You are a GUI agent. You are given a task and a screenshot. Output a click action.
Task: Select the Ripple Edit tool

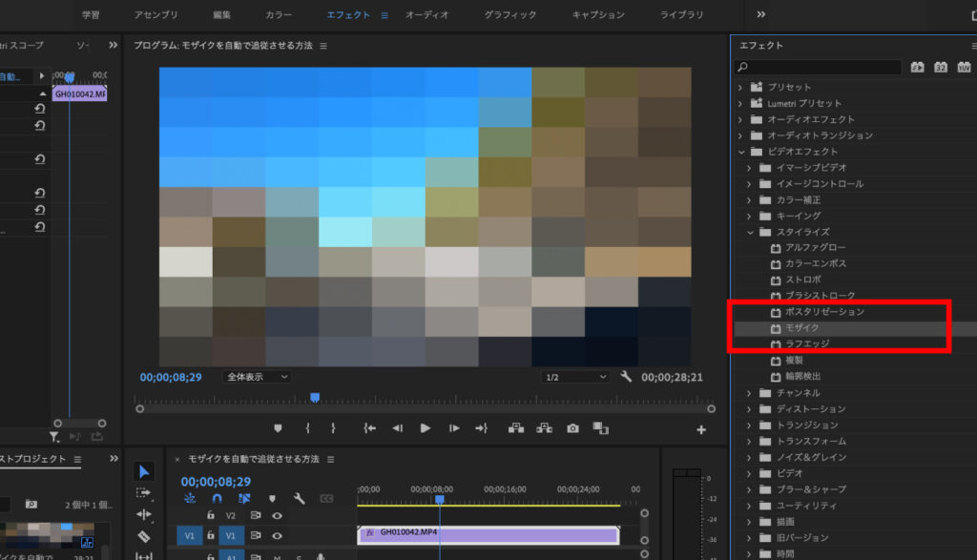pos(143,513)
